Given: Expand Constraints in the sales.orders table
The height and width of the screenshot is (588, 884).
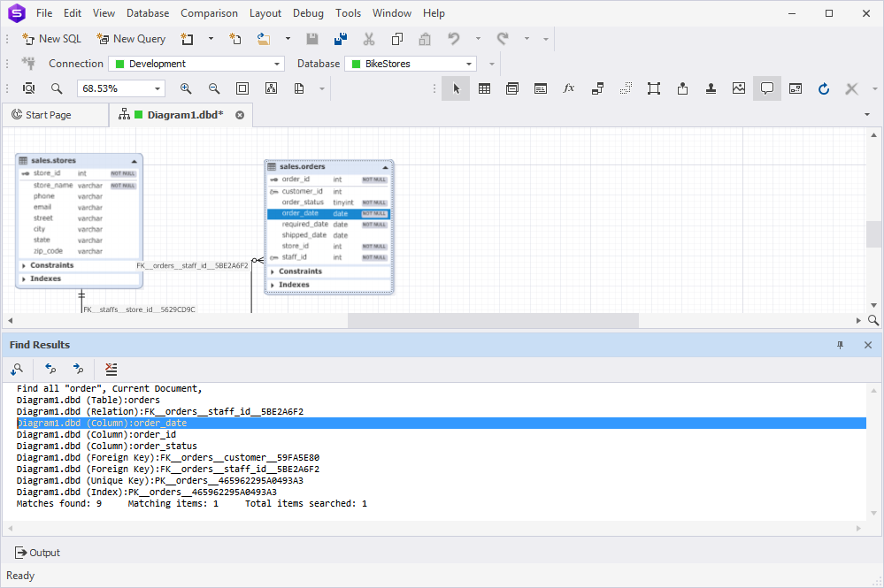Looking at the screenshot, I should [273, 272].
